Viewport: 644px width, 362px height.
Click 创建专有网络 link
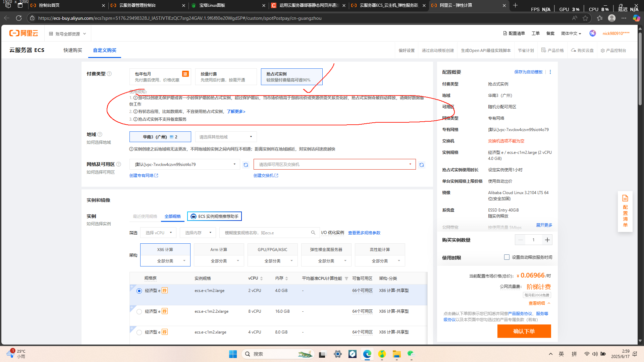144,176
